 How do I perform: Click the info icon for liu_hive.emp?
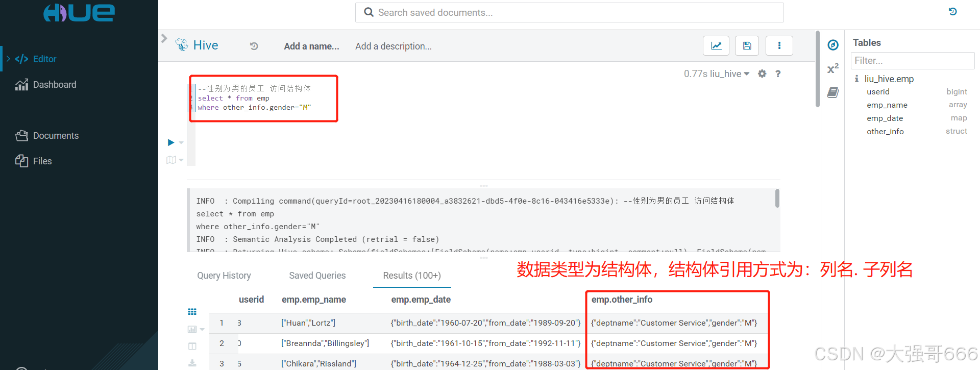pos(856,79)
